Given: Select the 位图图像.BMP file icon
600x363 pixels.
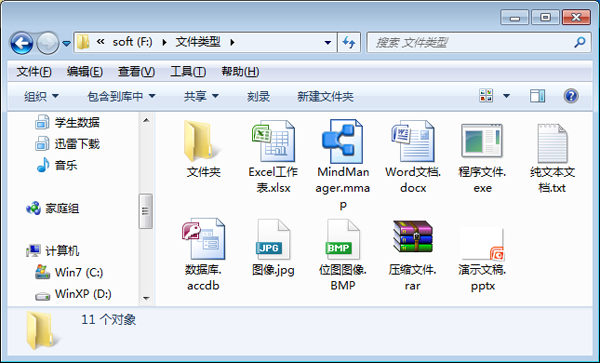Looking at the screenshot, I should coord(343,239).
